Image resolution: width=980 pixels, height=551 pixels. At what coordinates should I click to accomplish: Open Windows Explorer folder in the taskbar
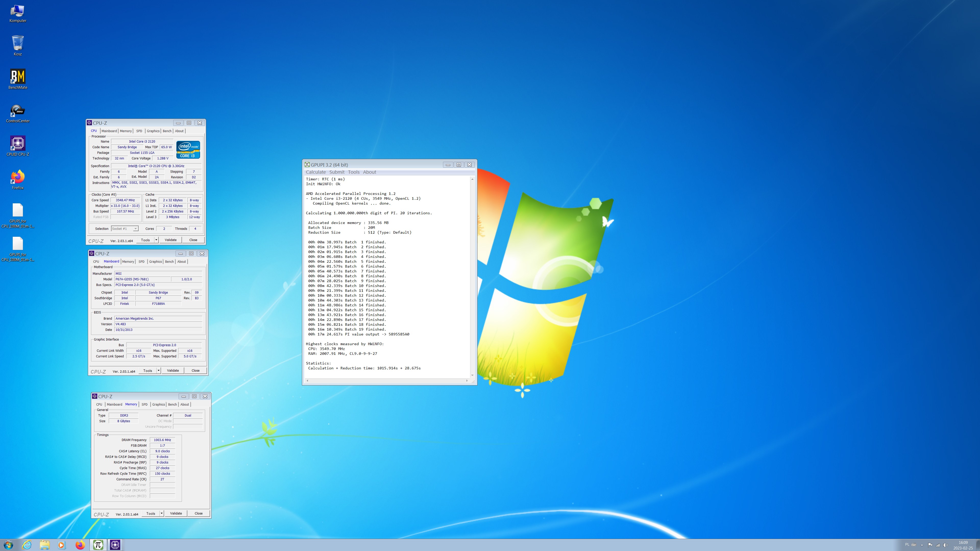coord(44,545)
